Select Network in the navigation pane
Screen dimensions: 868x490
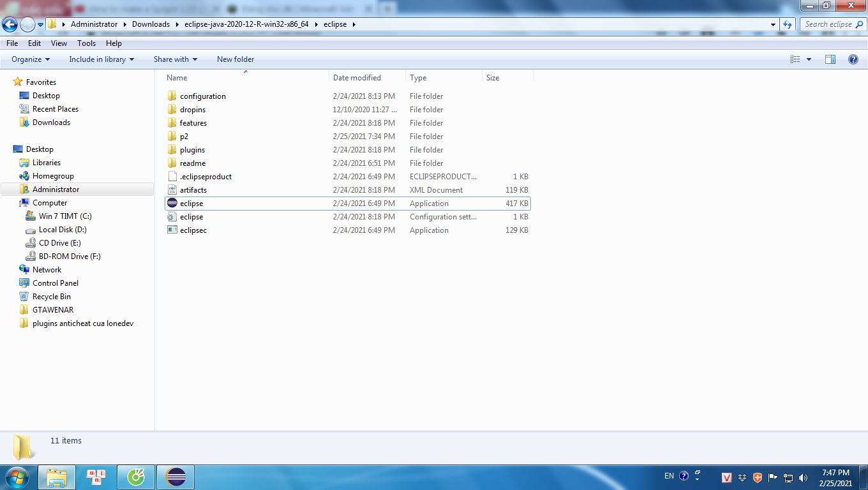click(47, 270)
